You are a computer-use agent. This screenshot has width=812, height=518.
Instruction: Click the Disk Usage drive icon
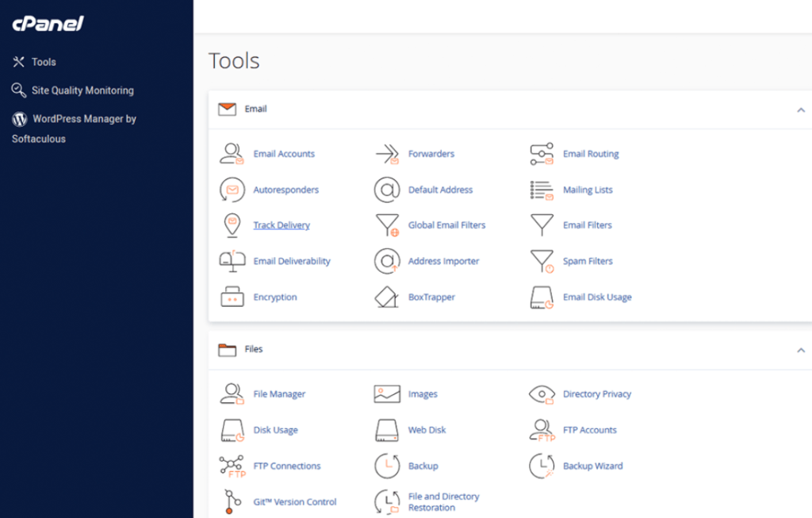pos(232,431)
